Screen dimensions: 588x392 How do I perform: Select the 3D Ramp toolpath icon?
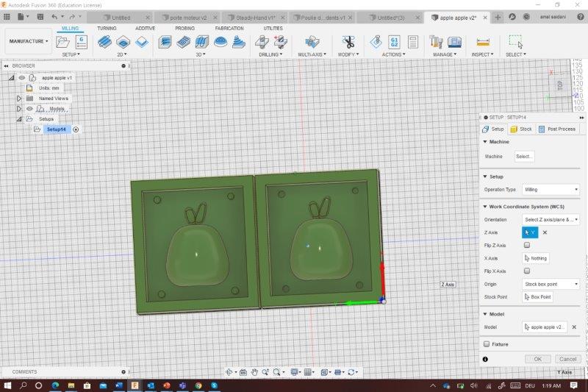tap(239, 42)
